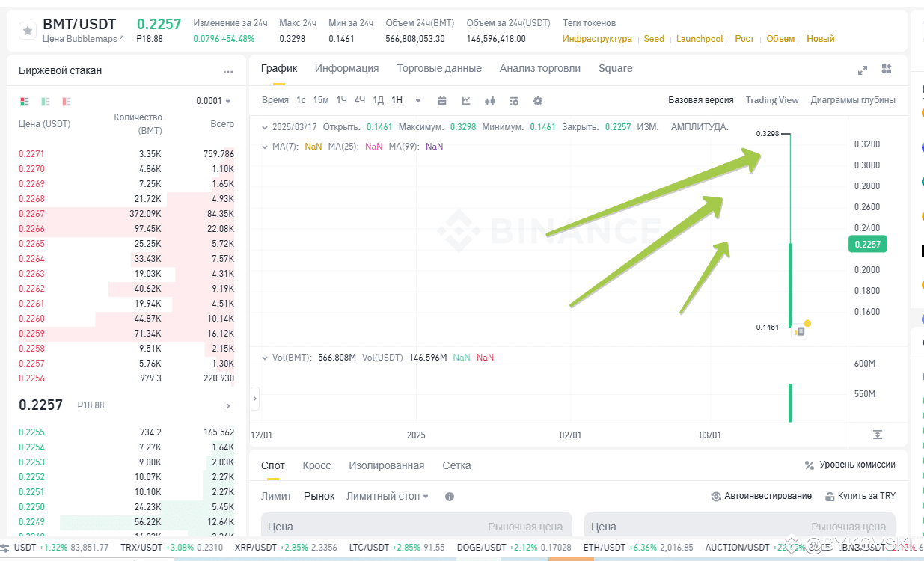Open the chart indicators icon on the toolbar
Viewport: 924px width, 561px height.
pos(514,100)
